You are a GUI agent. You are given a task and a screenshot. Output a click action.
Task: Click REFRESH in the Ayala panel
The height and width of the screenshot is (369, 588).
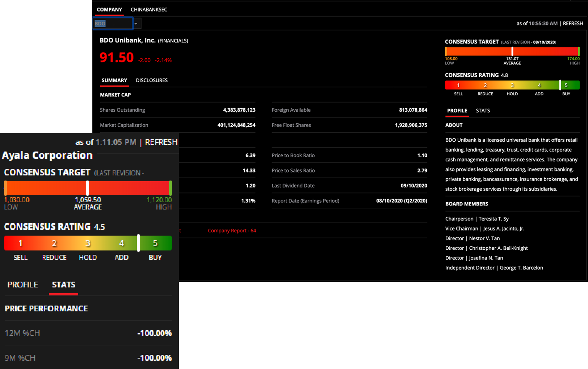pyautogui.click(x=161, y=142)
